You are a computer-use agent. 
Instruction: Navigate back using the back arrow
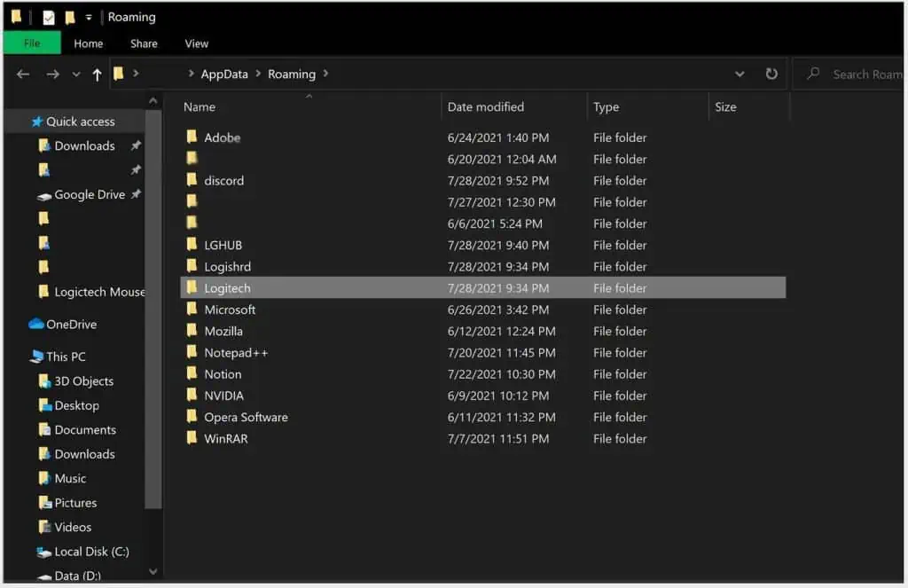click(x=22, y=74)
